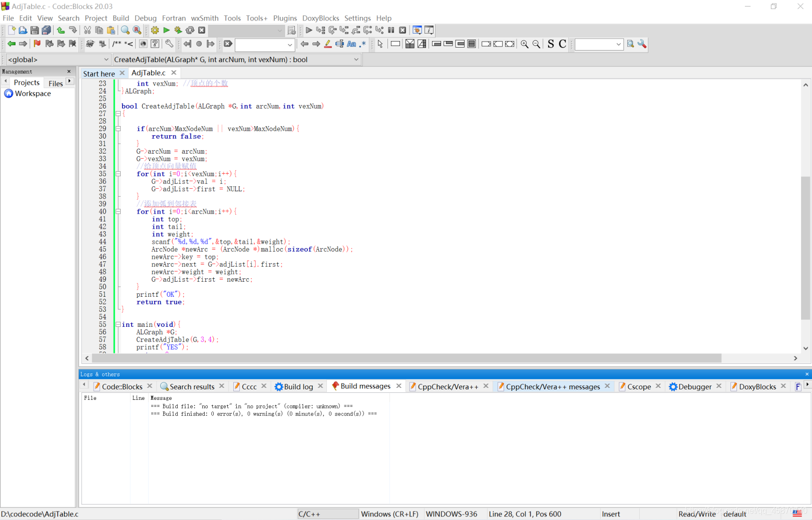Collapse the if block at line 29

[118, 129]
